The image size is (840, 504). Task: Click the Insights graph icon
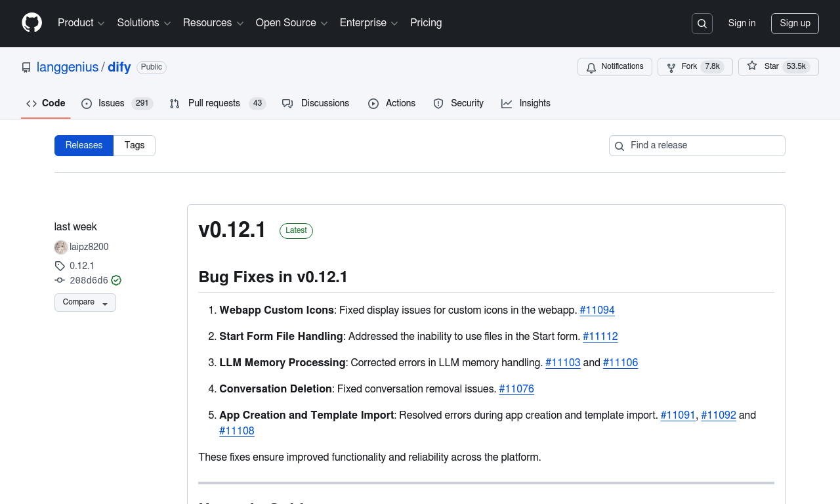pyautogui.click(x=507, y=104)
